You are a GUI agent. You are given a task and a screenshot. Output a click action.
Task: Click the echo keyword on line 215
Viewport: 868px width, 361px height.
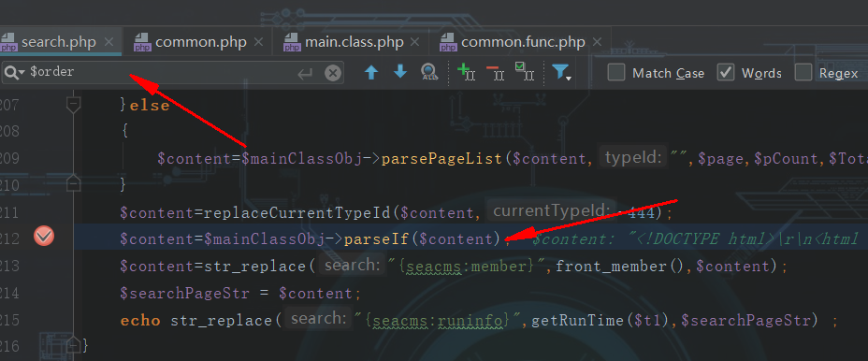click(x=140, y=320)
